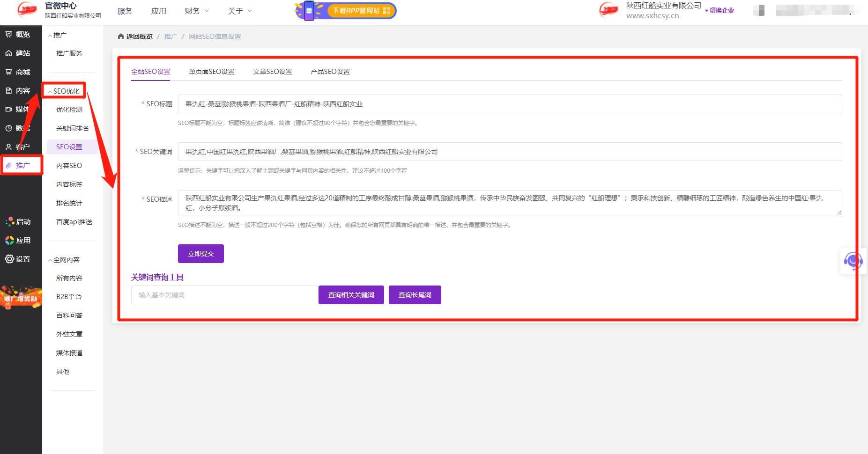Open the 客户 customer icon
Viewport: 868px width, 454px height.
(9, 146)
